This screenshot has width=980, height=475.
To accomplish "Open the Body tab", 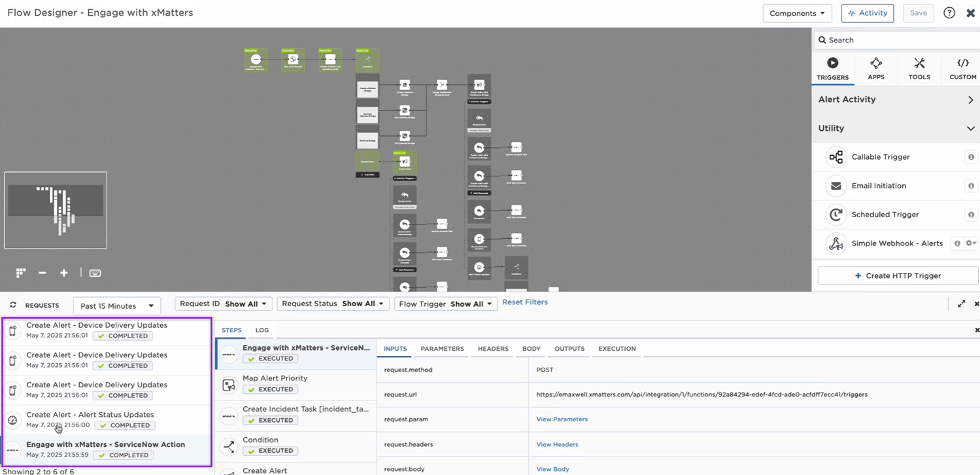I will click(x=532, y=349).
